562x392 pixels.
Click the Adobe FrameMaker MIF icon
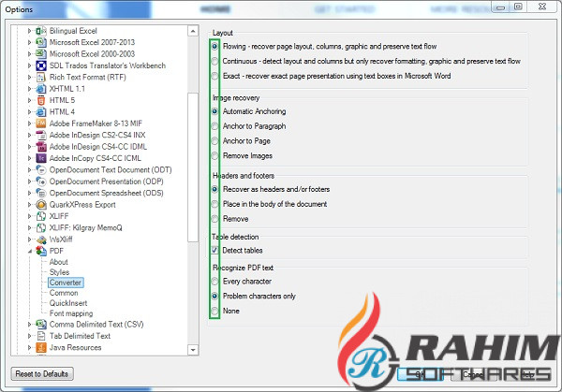click(41, 123)
